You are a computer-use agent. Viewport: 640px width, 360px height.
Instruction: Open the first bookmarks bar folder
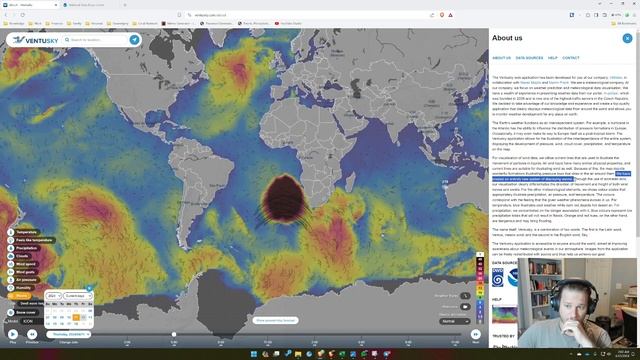point(14,24)
